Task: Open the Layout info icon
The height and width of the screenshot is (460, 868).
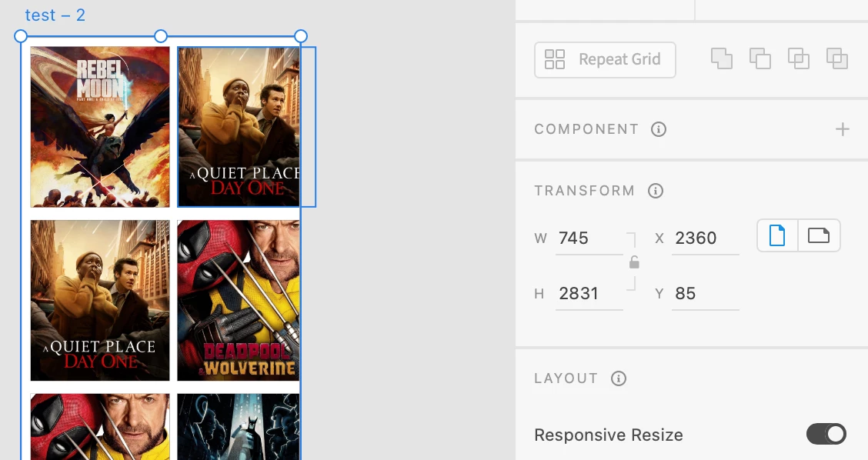Action: coord(619,378)
